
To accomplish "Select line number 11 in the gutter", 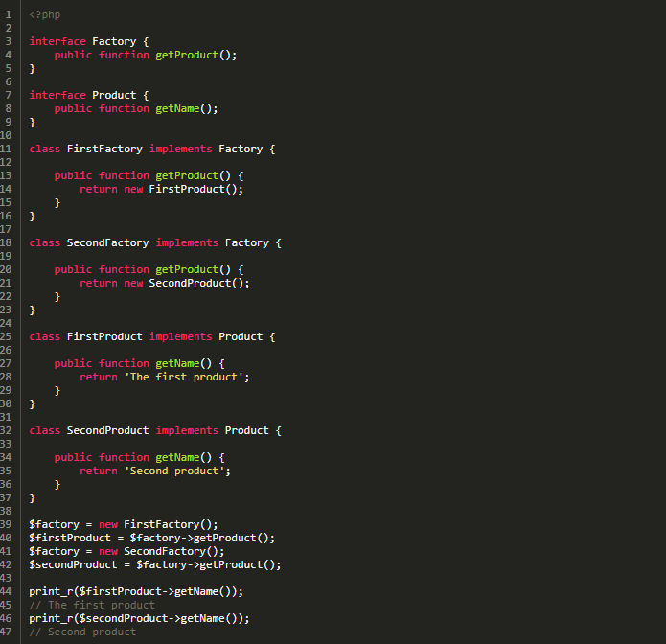I will pos(7,149).
